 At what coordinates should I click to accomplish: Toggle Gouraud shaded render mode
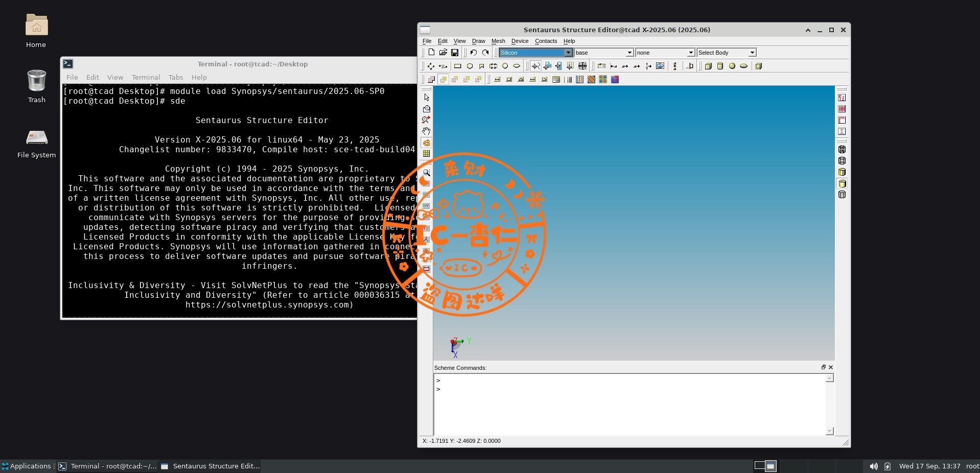point(842,183)
